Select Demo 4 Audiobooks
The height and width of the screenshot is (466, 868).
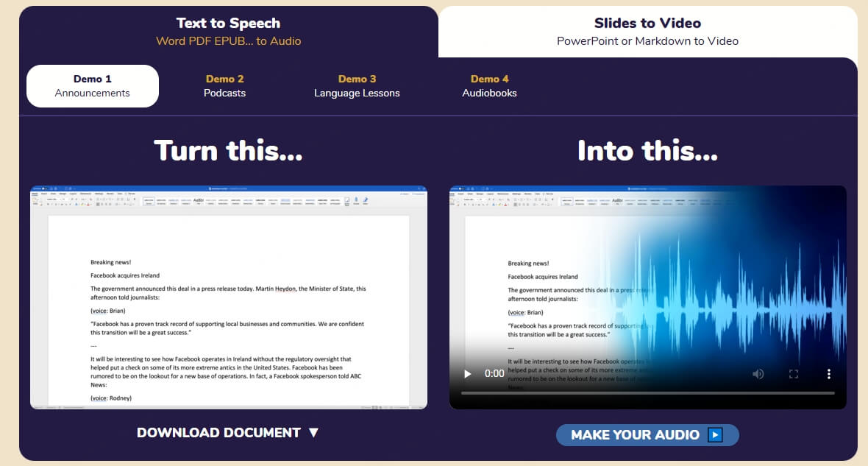click(x=489, y=86)
